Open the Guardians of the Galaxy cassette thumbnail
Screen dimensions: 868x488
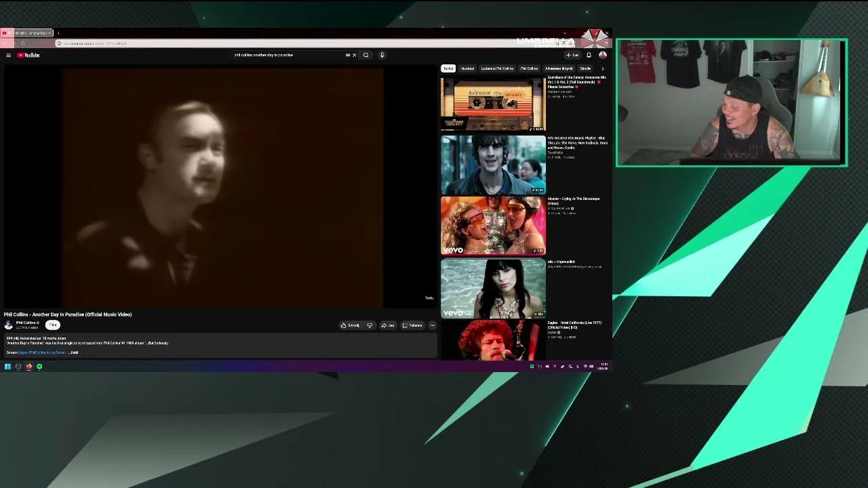[493, 103]
